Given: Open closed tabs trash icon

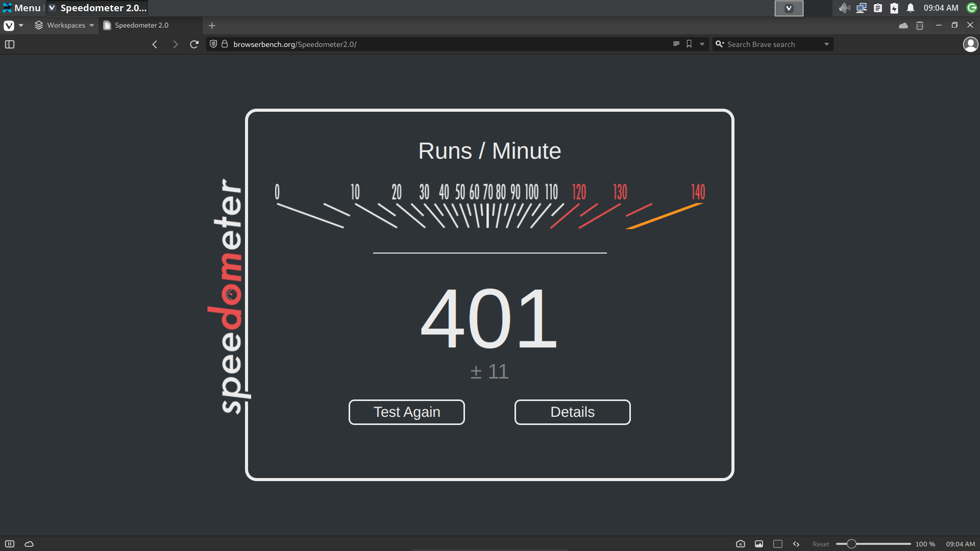Looking at the screenshot, I should (x=920, y=26).
